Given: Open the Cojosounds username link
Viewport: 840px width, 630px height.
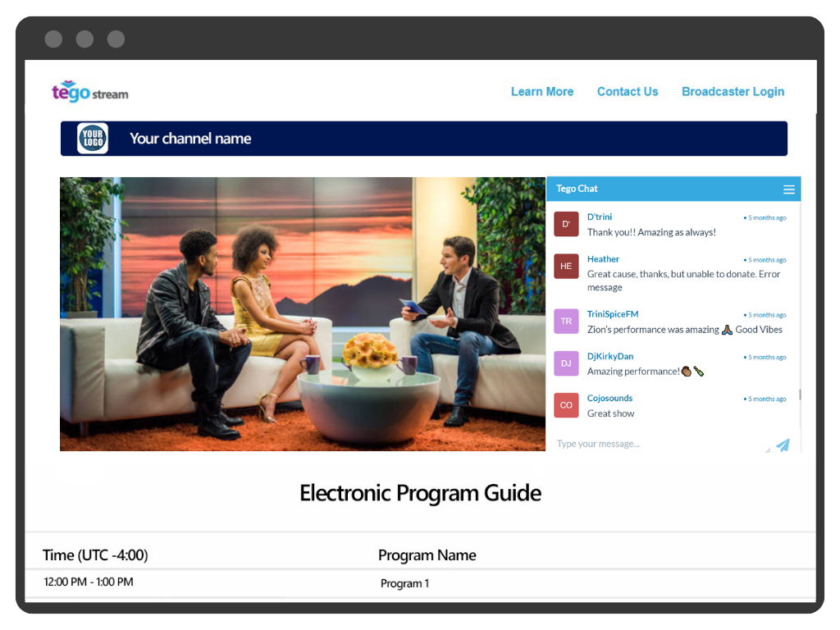Looking at the screenshot, I should (x=609, y=399).
